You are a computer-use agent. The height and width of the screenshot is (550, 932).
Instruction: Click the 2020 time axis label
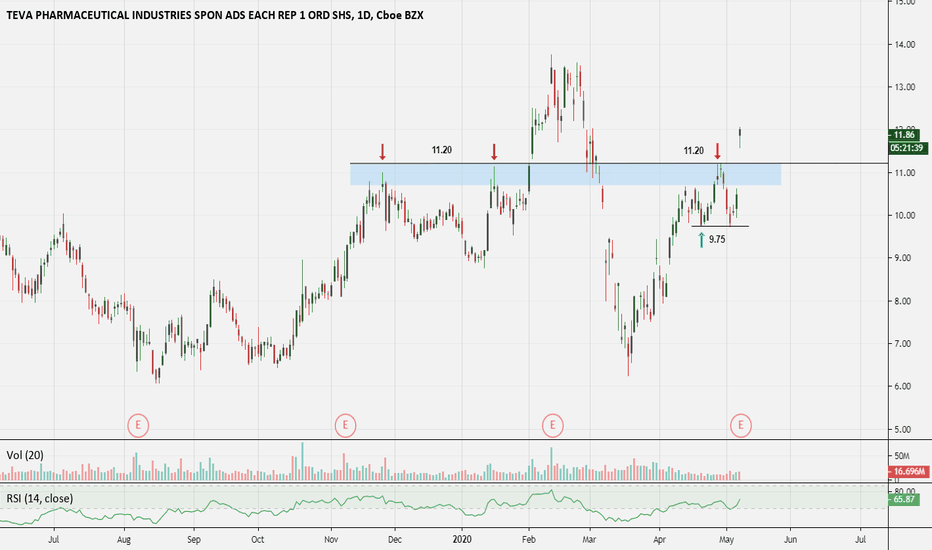462,540
